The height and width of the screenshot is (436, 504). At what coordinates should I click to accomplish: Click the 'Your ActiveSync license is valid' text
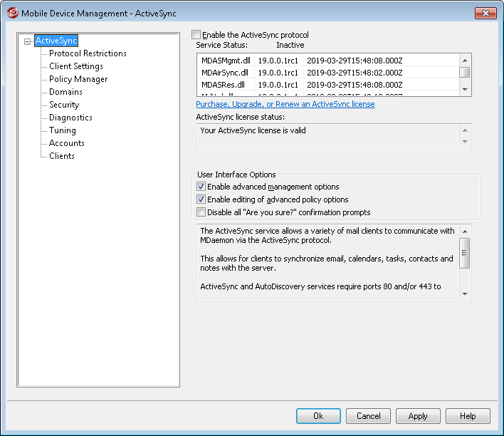pos(253,130)
